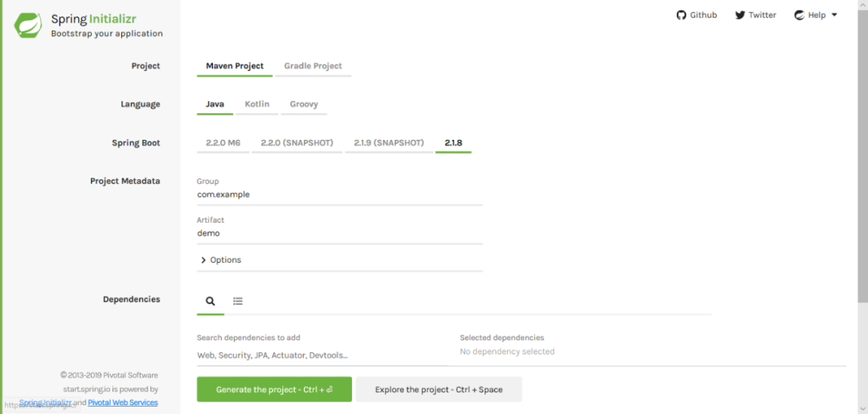
Task: Click the 'Spring Boot' section label
Action: (x=136, y=143)
